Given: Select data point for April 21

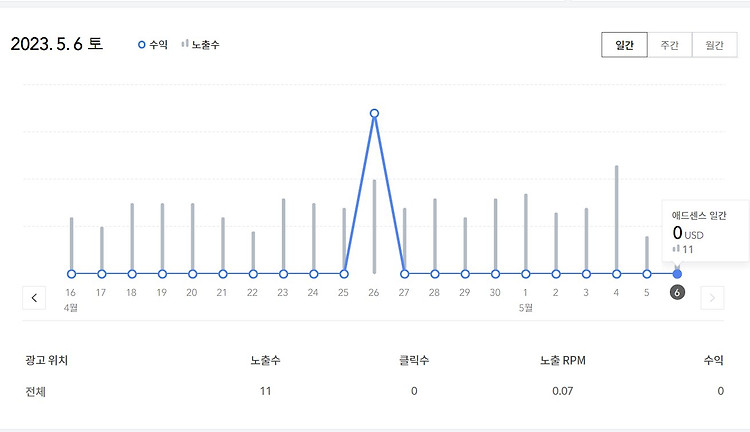Looking at the screenshot, I should (223, 274).
